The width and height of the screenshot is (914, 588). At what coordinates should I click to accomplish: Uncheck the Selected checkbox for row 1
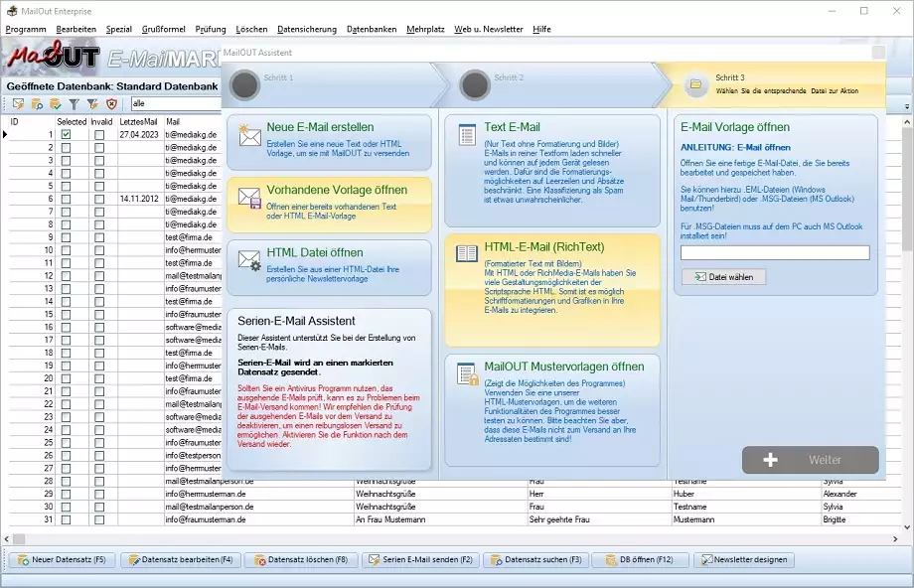coord(66,135)
